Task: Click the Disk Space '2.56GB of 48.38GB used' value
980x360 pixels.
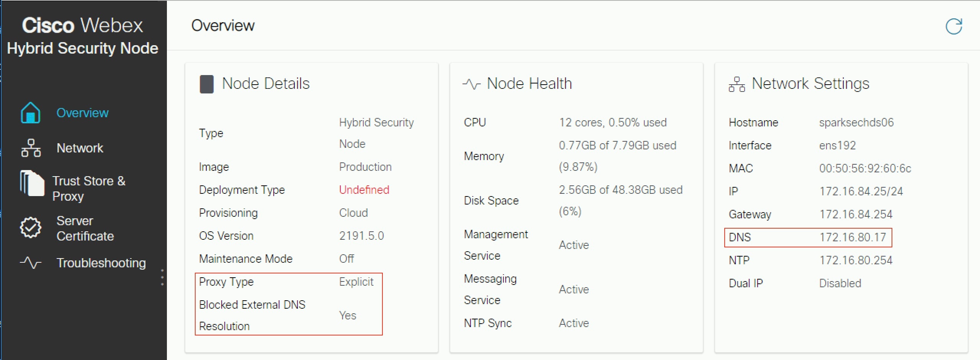Action: click(x=621, y=201)
